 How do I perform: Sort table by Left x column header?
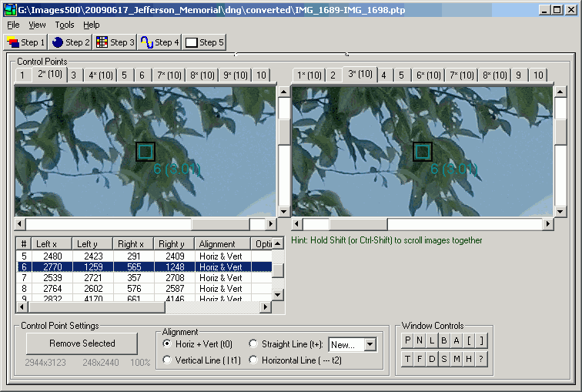(52, 244)
